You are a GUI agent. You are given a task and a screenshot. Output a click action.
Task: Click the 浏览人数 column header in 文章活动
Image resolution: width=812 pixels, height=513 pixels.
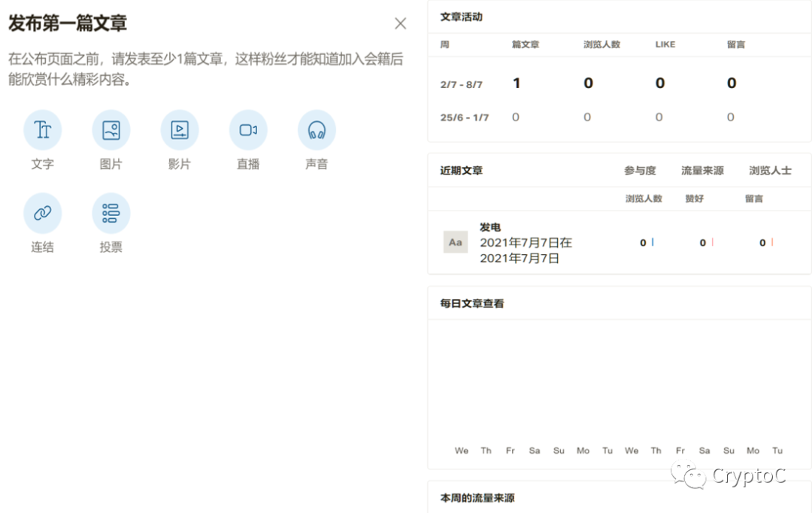[601, 44]
